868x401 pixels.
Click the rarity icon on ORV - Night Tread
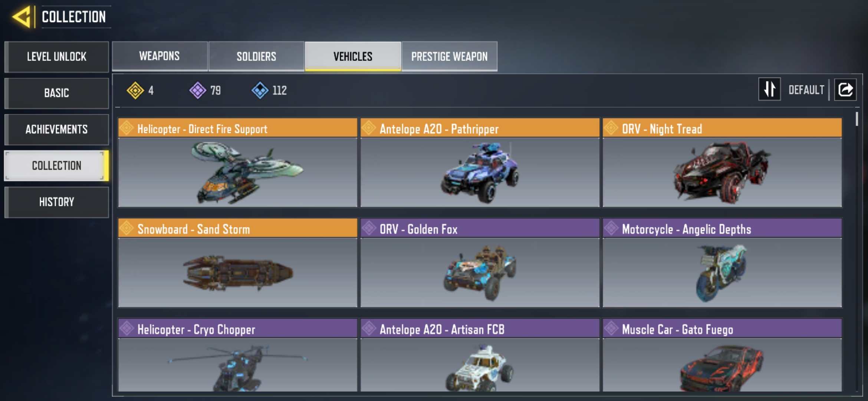pyautogui.click(x=611, y=128)
